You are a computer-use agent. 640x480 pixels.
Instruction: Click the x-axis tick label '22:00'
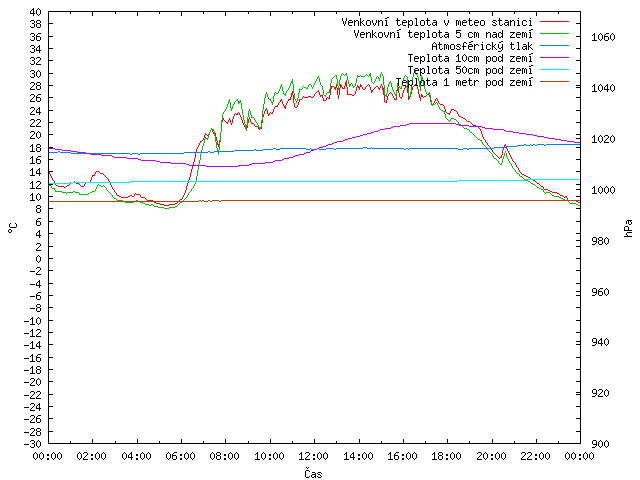coord(536,456)
